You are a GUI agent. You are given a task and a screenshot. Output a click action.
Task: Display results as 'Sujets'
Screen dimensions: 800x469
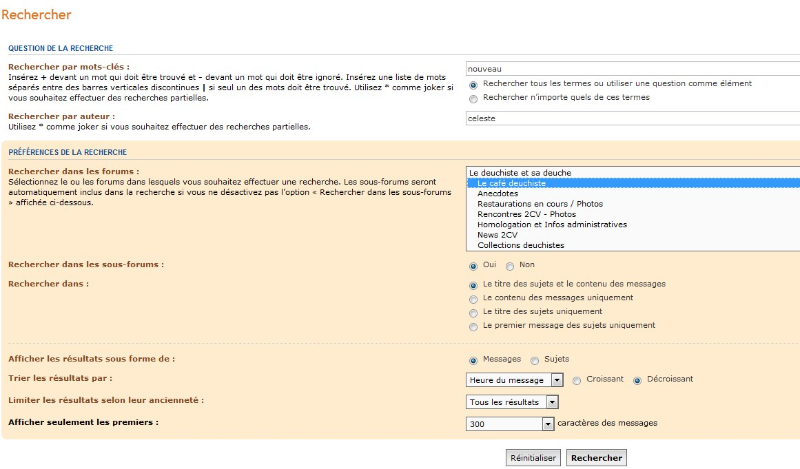(535, 360)
